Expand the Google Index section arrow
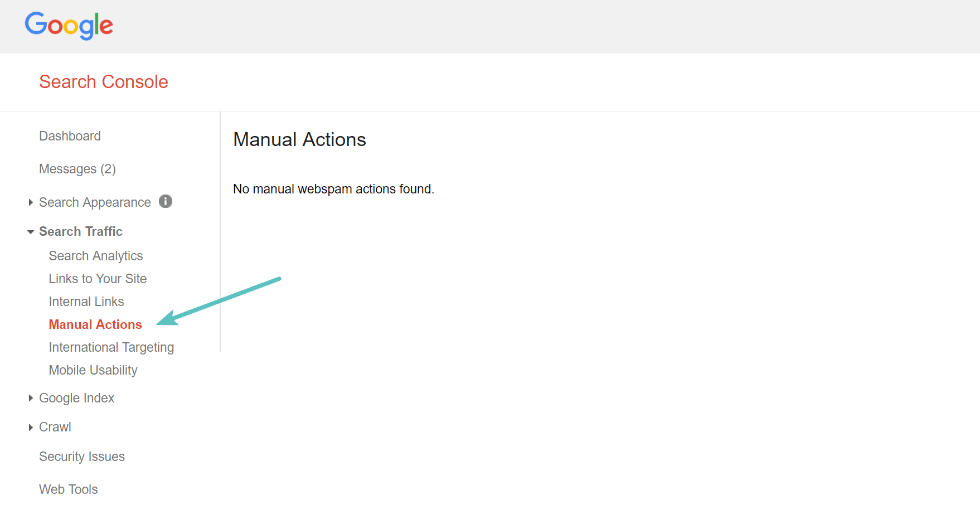Screen dimensions: 980x505 coord(31,398)
